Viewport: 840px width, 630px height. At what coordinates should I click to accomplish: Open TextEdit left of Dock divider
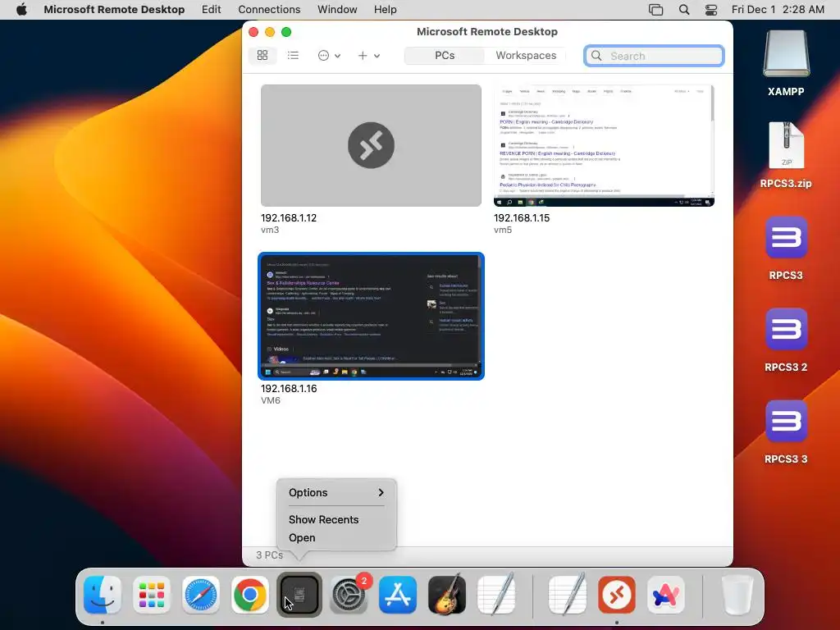click(x=496, y=595)
